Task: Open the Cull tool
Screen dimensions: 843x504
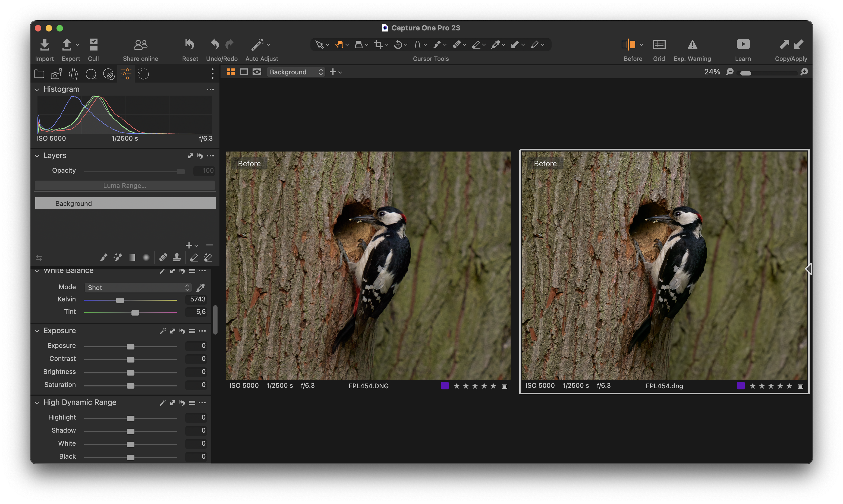Action: 93,45
